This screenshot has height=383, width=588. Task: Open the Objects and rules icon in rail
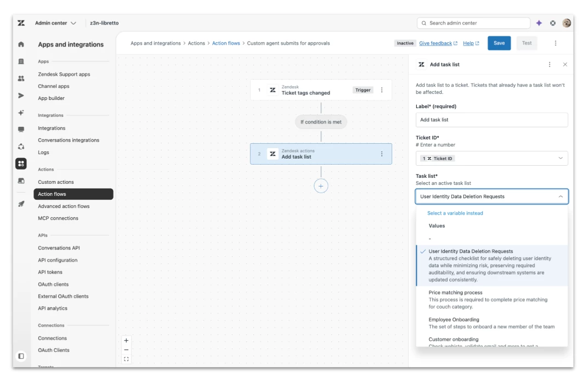click(21, 147)
